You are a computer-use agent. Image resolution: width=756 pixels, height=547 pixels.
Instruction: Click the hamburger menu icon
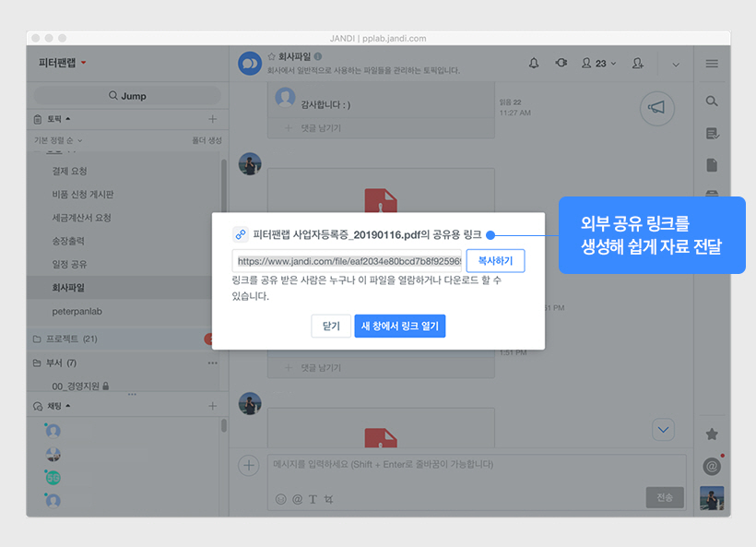click(x=712, y=64)
